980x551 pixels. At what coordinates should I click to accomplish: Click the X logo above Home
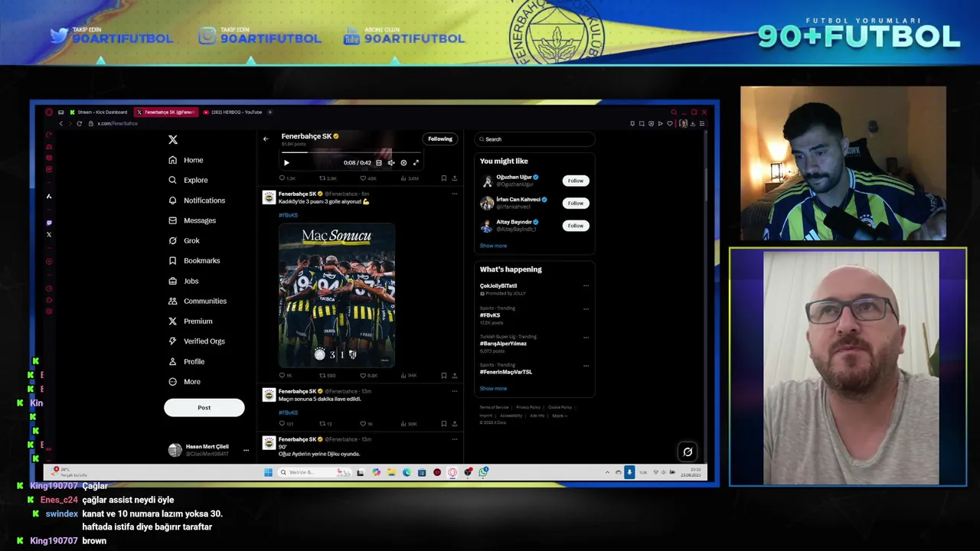[x=173, y=140]
